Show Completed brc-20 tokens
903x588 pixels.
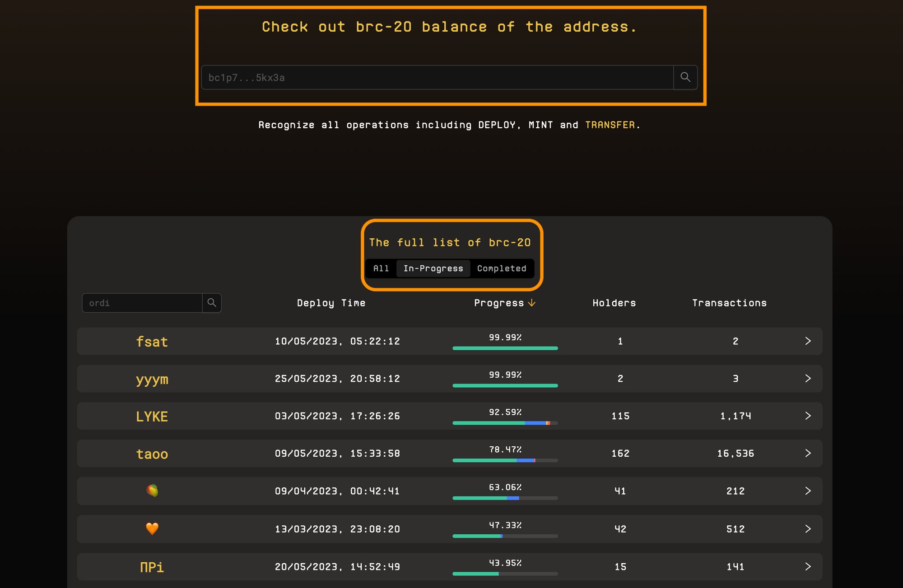click(501, 269)
